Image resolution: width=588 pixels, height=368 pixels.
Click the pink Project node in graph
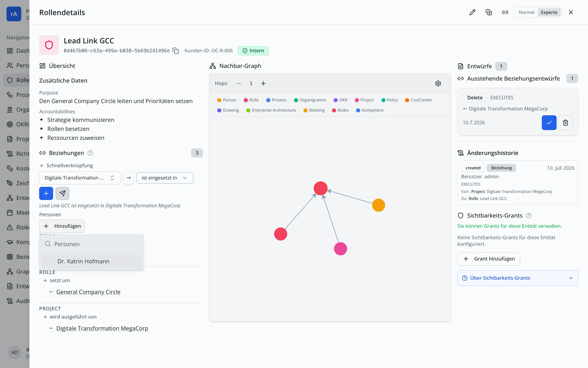tap(340, 249)
